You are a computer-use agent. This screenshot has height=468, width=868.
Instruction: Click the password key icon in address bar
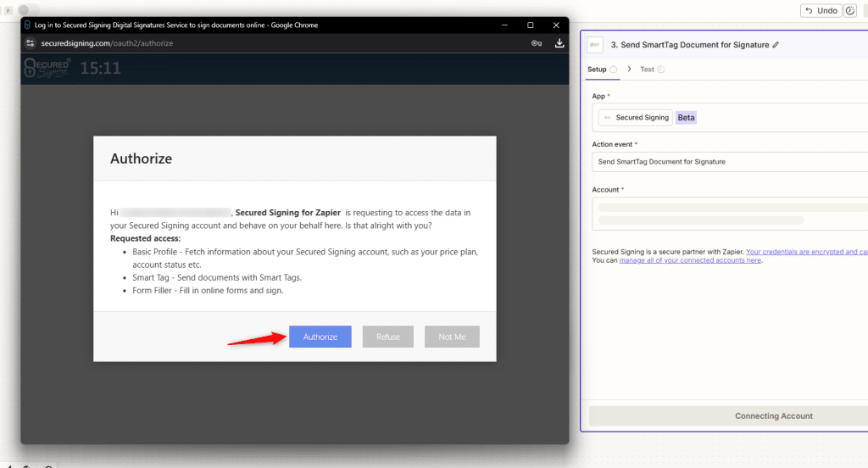click(x=537, y=43)
